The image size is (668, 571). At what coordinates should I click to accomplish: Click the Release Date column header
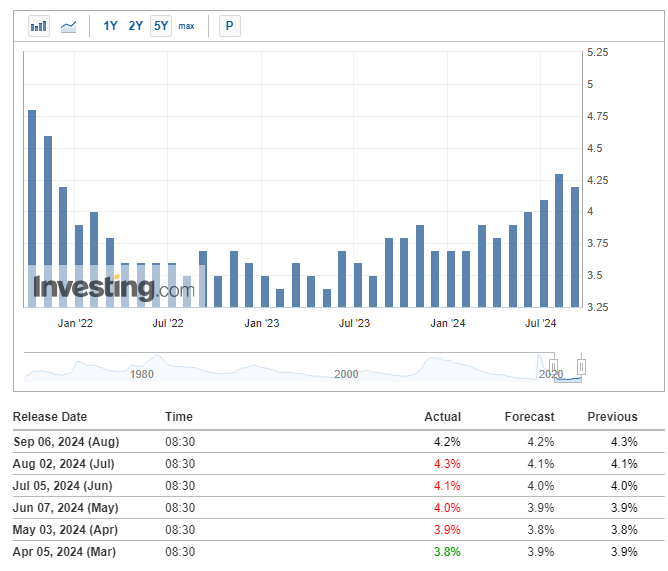pos(50,417)
